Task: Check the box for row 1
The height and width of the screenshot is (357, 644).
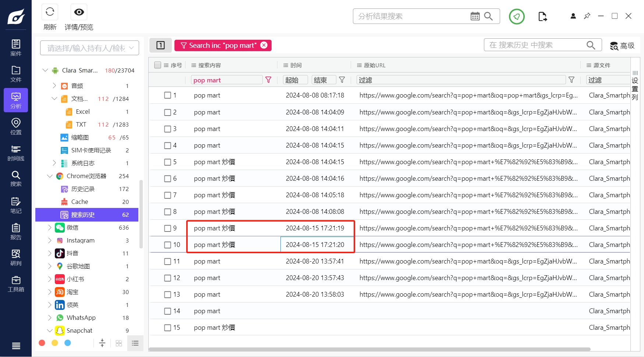Action: 167,95
